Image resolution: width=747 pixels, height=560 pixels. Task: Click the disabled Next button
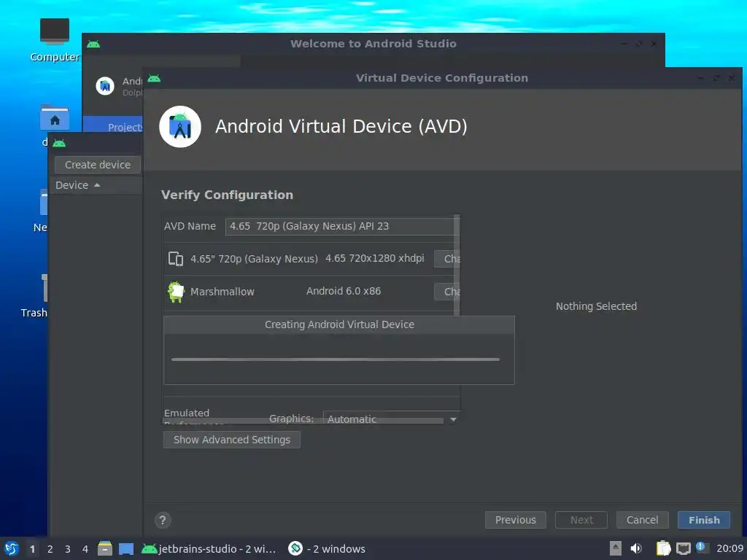pyautogui.click(x=581, y=520)
